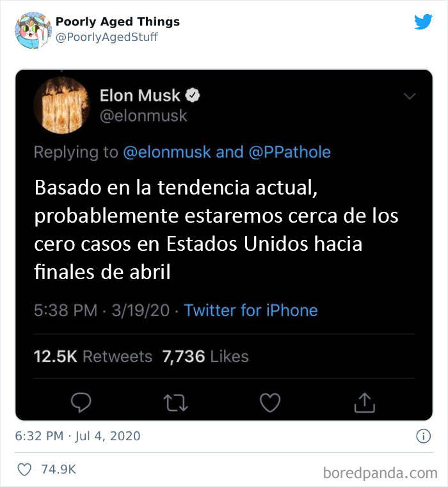Open Elon Musk's profile picture

[62, 106]
